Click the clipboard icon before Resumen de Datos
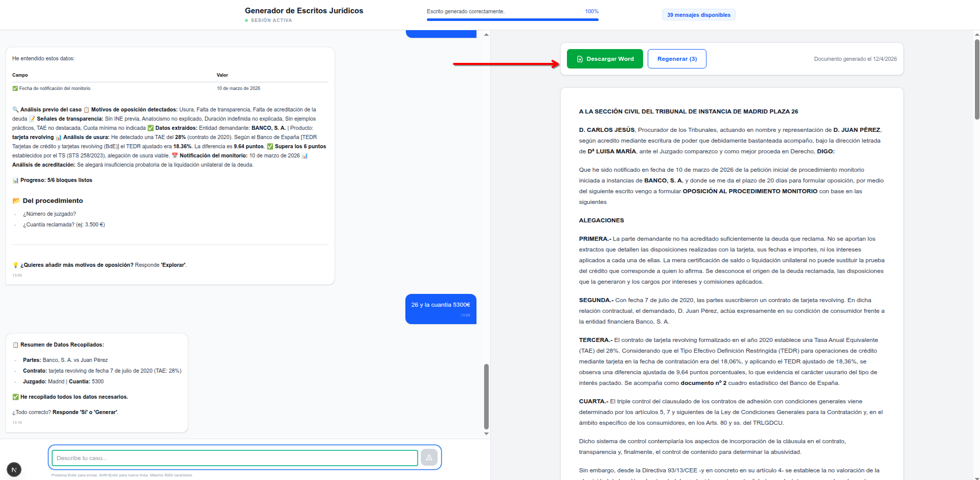 pos(16,345)
